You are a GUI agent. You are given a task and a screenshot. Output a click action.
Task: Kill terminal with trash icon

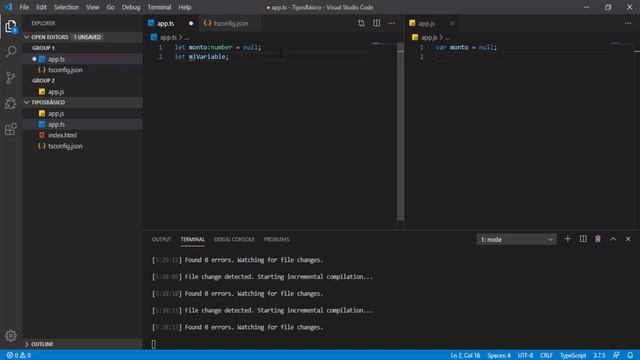point(598,239)
